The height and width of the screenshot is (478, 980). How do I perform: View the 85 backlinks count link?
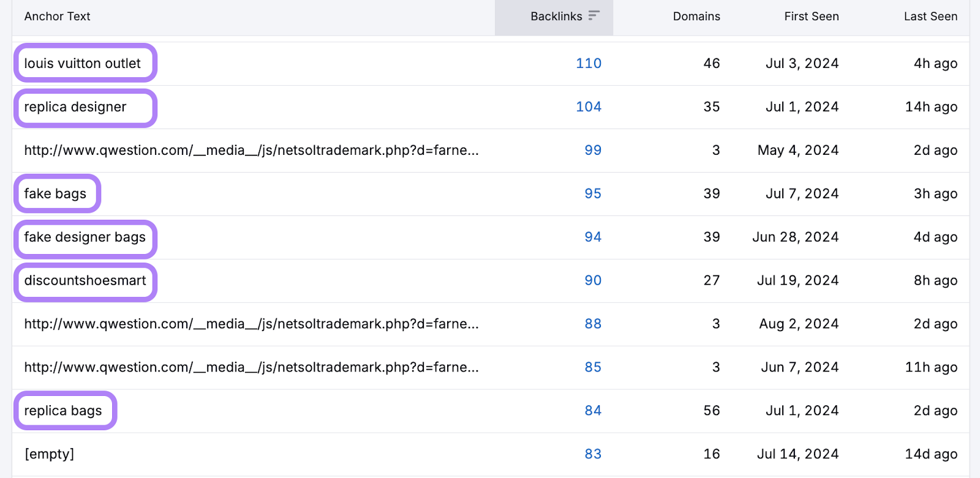pos(592,368)
